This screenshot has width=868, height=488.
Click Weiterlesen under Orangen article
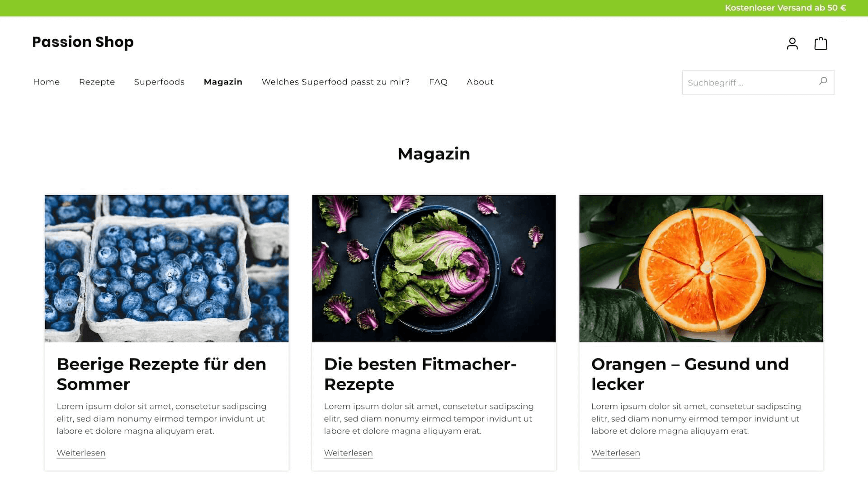616,452
